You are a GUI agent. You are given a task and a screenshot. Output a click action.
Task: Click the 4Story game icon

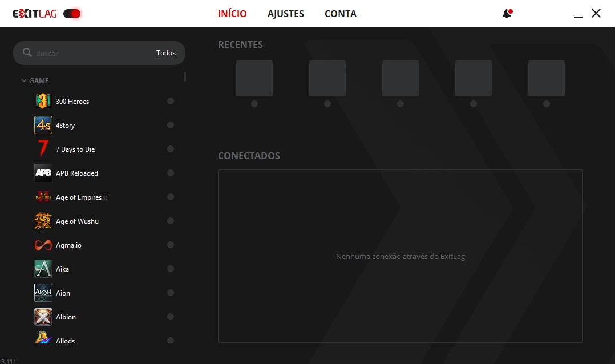[x=43, y=125]
